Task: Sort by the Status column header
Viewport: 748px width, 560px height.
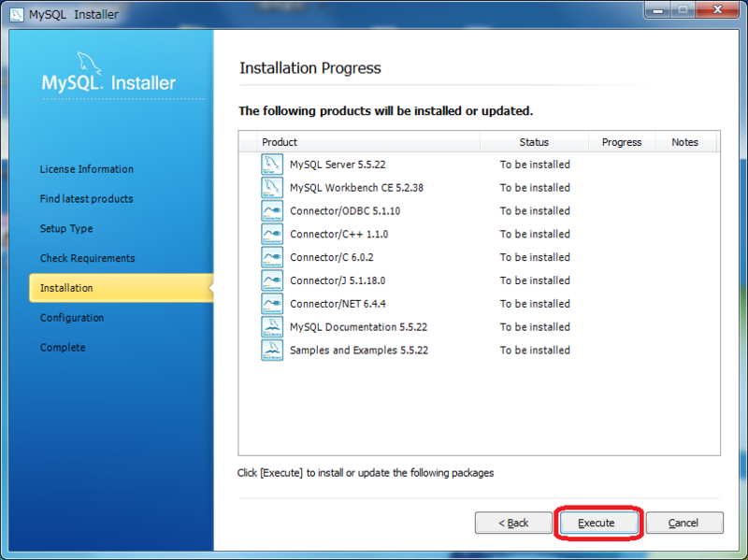Action: (534, 142)
